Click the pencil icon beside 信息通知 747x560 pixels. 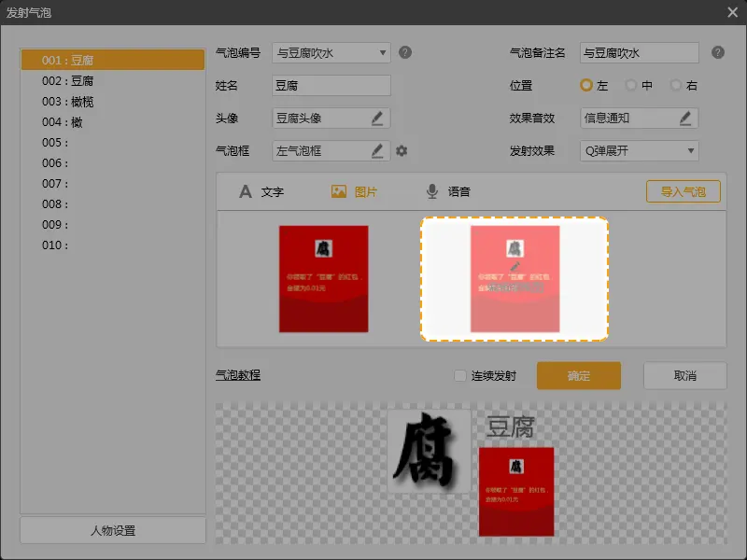[684, 119]
